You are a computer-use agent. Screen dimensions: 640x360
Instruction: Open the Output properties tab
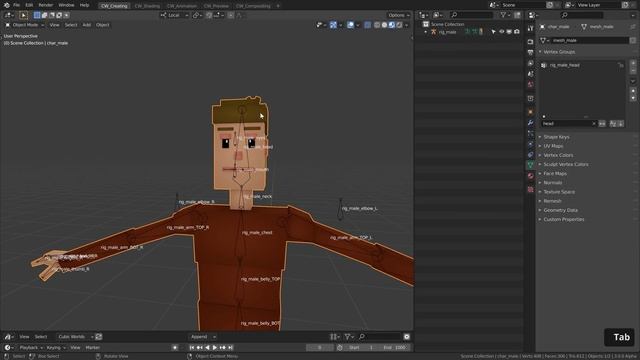[x=530, y=53]
